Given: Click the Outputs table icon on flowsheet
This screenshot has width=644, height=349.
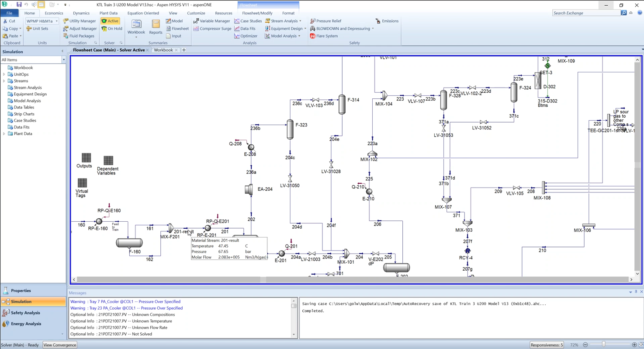Looking at the screenshot, I should tap(86, 158).
